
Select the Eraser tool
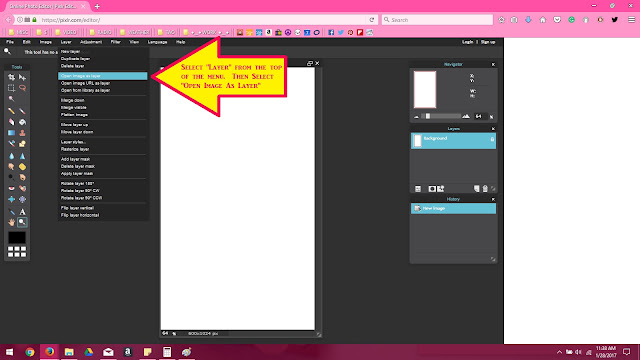click(x=11, y=122)
